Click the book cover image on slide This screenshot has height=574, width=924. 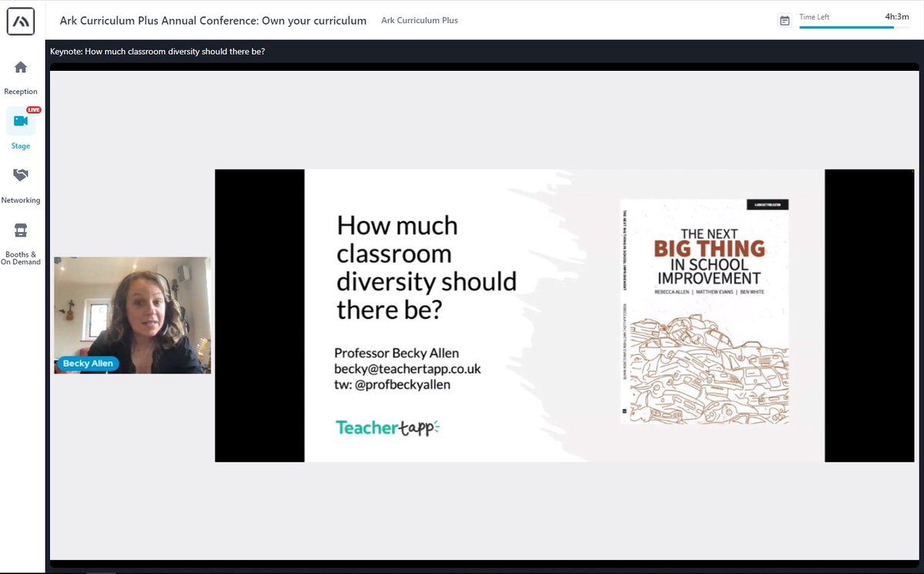click(x=705, y=312)
